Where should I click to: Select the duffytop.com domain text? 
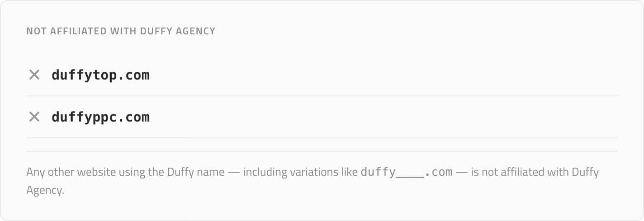coord(100,75)
